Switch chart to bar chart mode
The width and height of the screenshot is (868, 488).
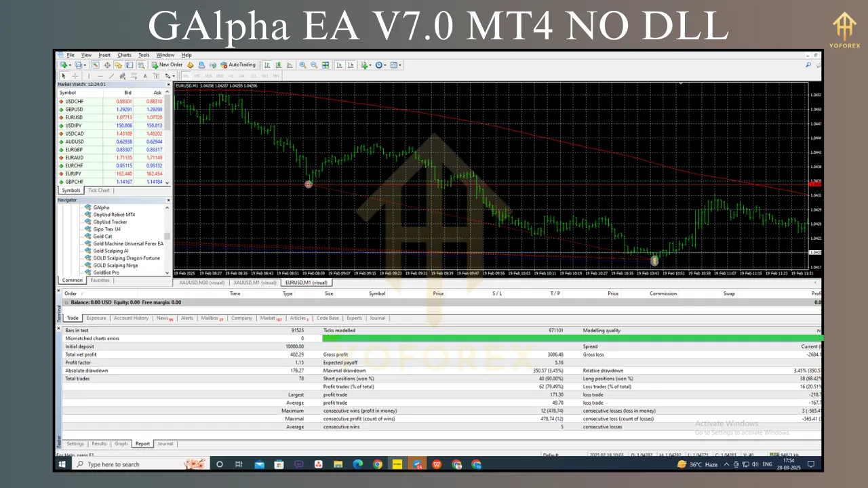click(x=267, y=65)
